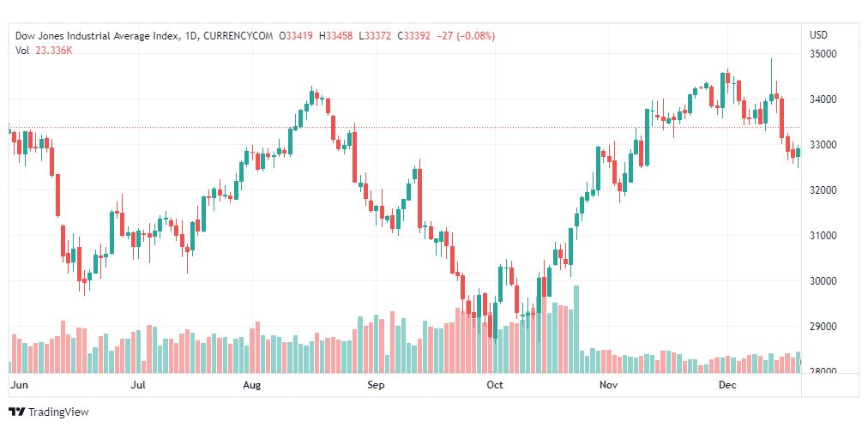Click the TradingView logo icon
Viewport: 868px width, 427px height.
(17, 412)
